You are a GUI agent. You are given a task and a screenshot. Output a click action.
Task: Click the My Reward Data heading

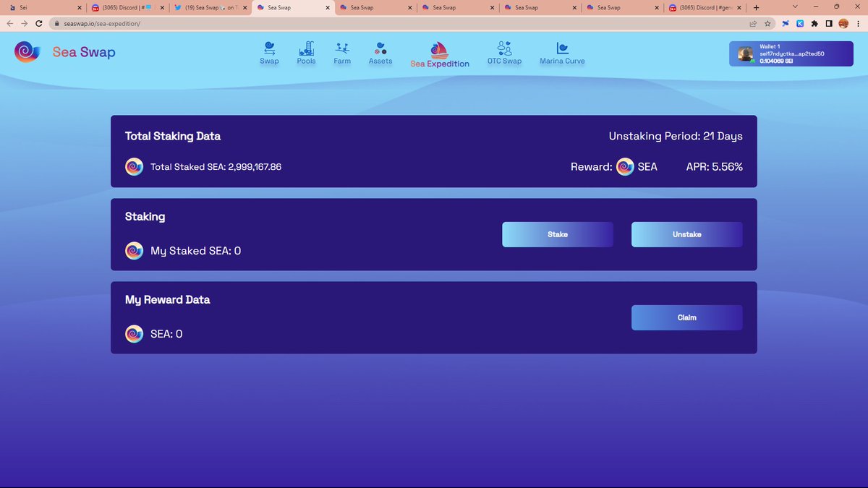[x=168, y=299]
